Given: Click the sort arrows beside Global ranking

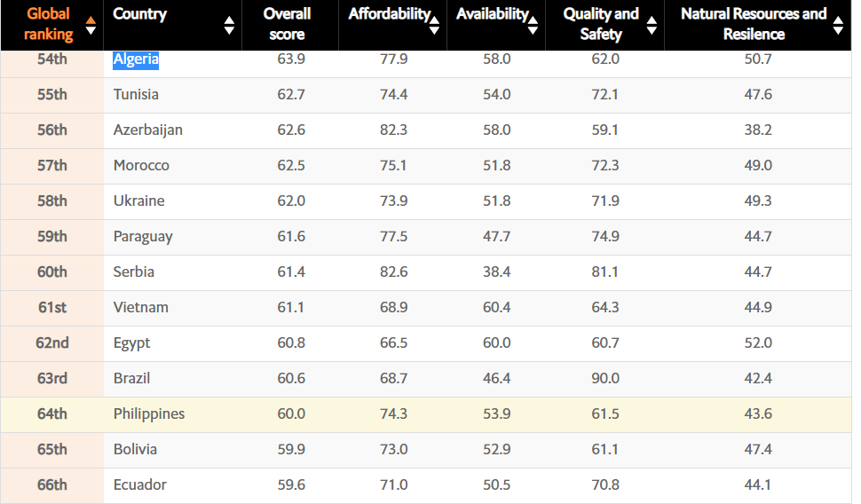Looking at the screenshot, I should tap(90, 25).
